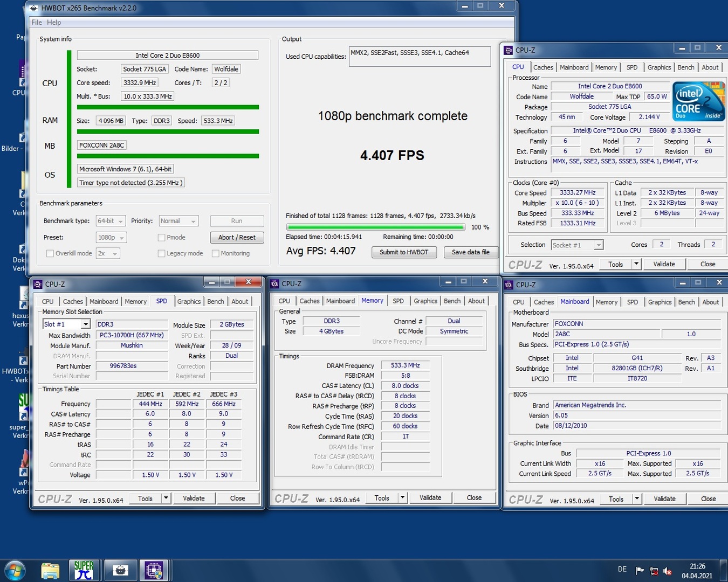Click Save data file button
Viewport: 728px width, 582px height.
[x=471, y=252]
